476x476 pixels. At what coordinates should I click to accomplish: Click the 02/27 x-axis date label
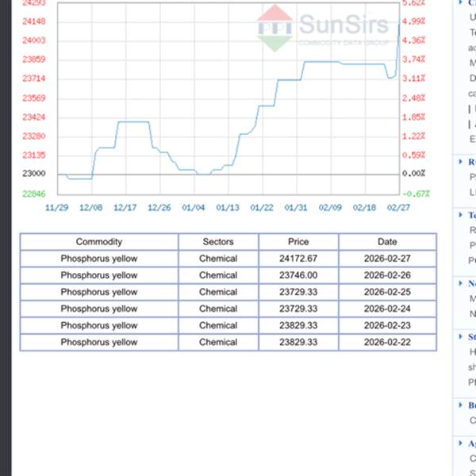398,208
